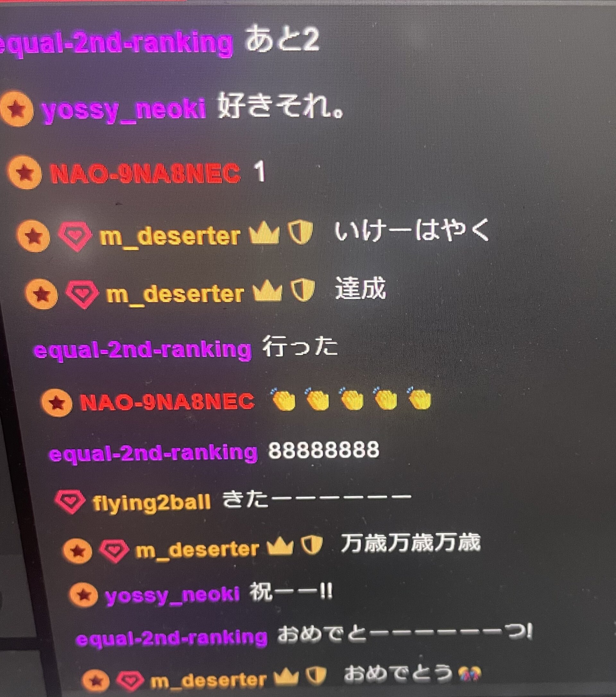This screenshot has width=616, height=697.
Task: Click NAO-9NA8NEC's star badge beside message 1
Action: point(25,172)
